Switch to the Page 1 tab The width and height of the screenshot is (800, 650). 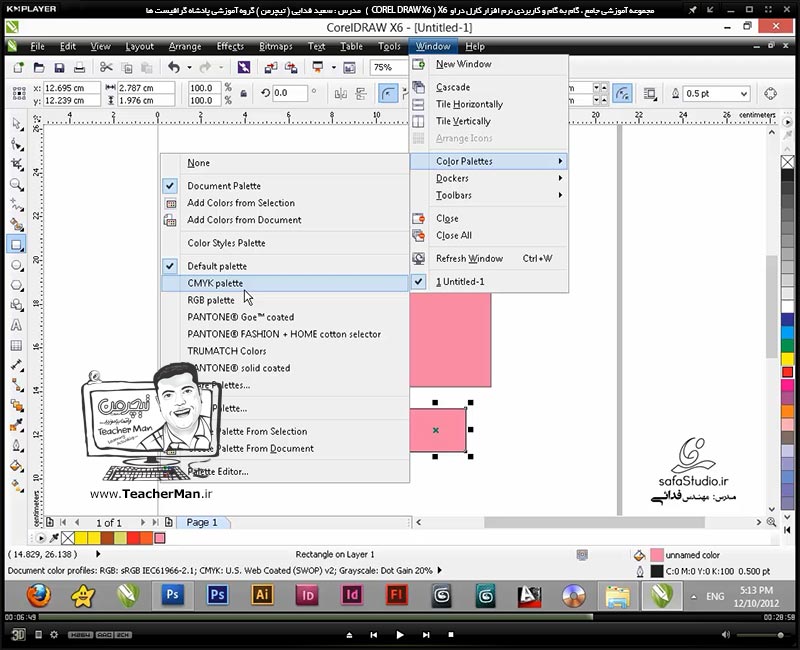(x=202, y=522)
